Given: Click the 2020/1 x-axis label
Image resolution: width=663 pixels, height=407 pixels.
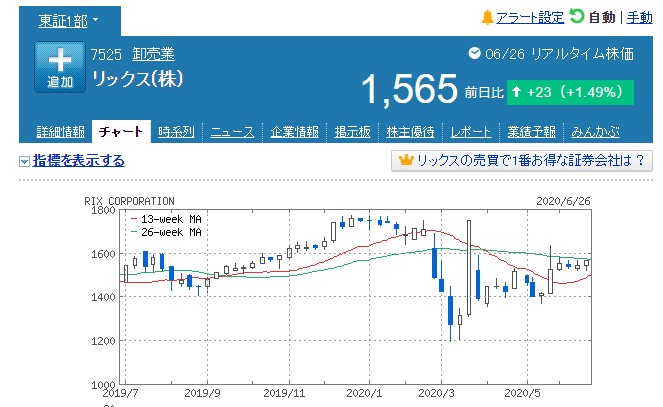Looking at the screenshot, I should [x=364, y=393].
